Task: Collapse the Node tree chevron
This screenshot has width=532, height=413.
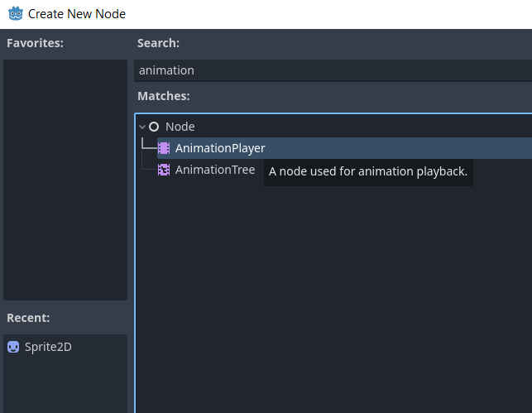Action: click(x=142, y=127)
